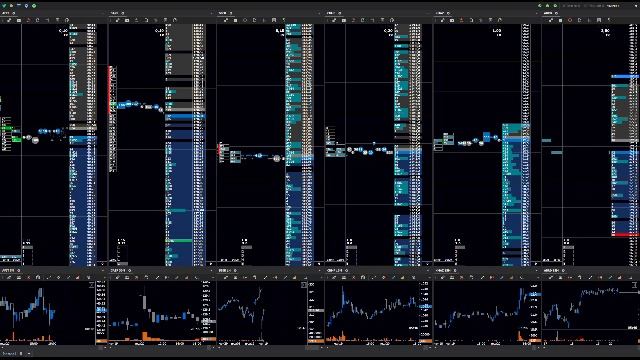Click the first green status icon at top right
The width and height of the screenshot is (640, 360).
click(540, 6)
